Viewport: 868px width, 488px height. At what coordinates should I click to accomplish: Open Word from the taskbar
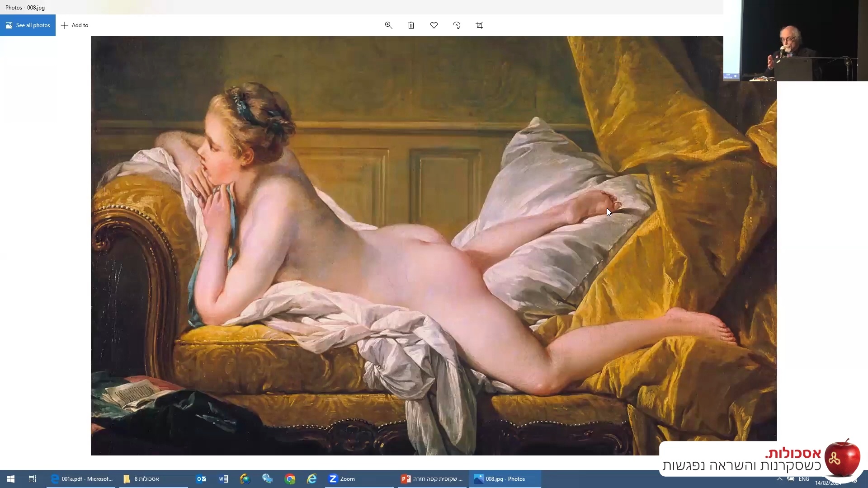pos(223,479)
